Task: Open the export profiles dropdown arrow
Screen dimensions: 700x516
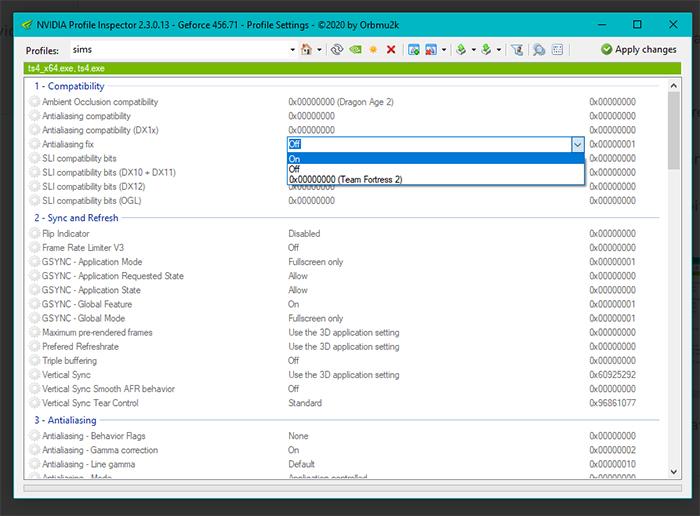Action: pos(474,50)
